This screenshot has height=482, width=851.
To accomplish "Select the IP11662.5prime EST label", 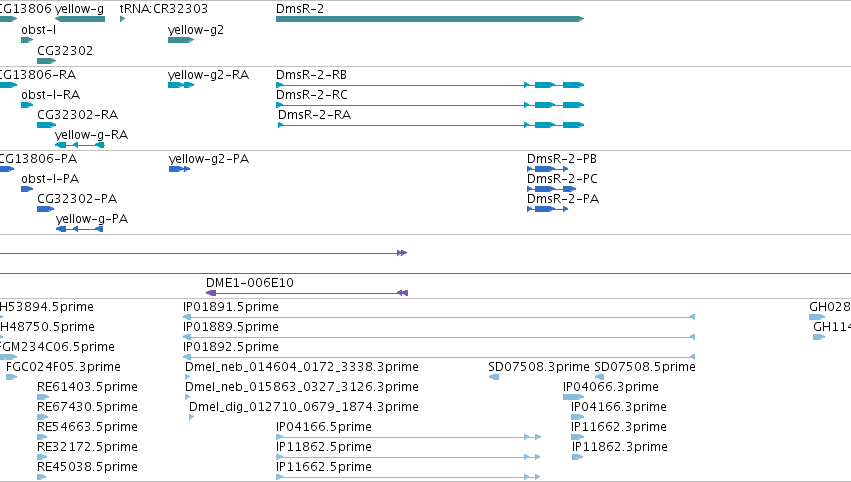I will tap(323, 467).
